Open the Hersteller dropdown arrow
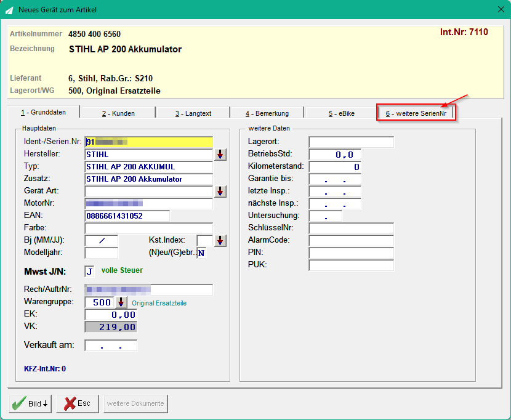This screenshot has height=420, width=511. [x=220, y=154]
